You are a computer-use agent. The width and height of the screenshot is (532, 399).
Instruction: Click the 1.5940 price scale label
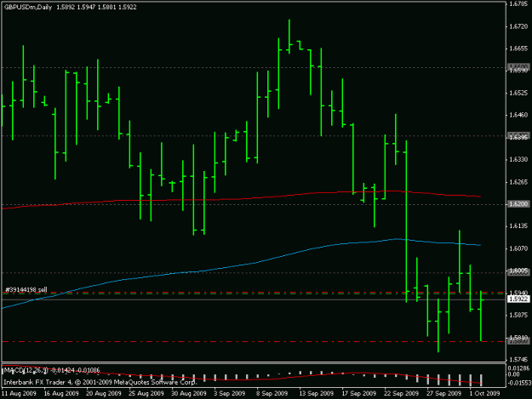518,292
